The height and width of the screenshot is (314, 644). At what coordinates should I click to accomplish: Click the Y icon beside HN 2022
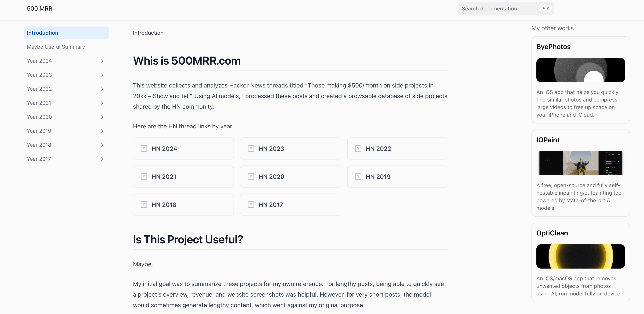pos(358,148)
